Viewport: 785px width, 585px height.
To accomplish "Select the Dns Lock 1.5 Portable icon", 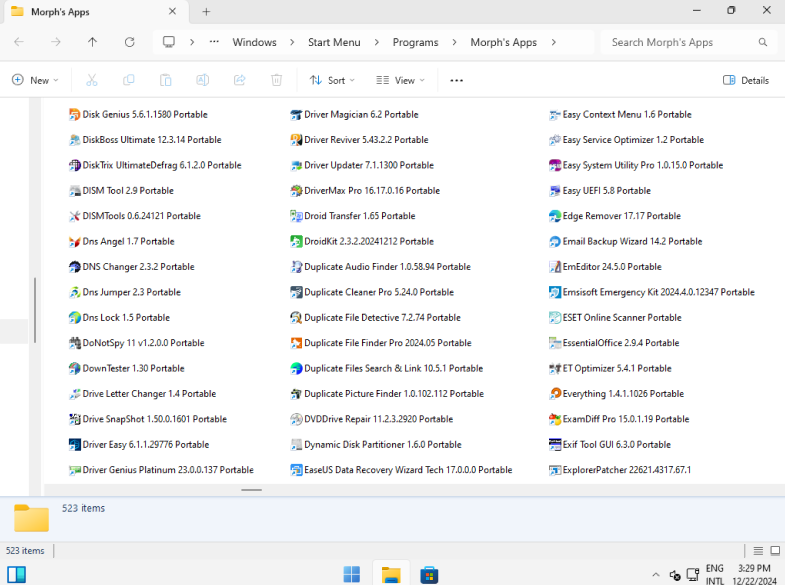I will tap(75, 318).
